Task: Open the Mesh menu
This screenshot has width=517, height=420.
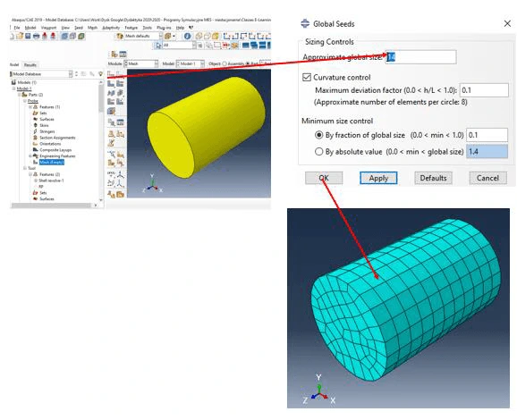Action: pos(93,28)
